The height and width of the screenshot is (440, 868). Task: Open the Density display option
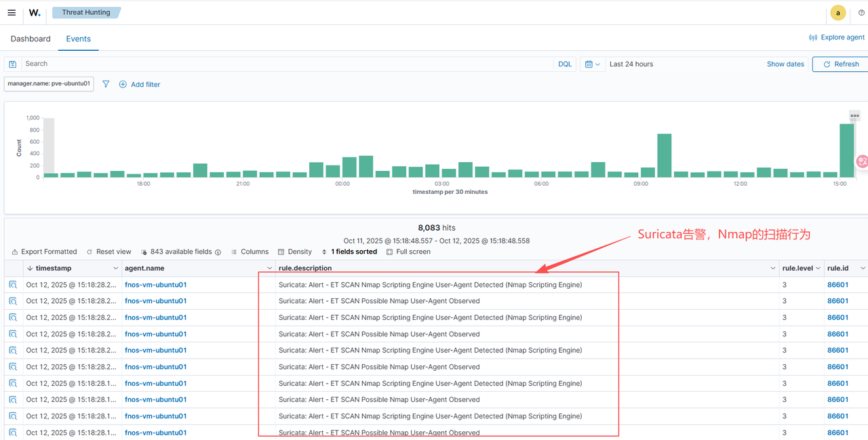click(295, 252)
